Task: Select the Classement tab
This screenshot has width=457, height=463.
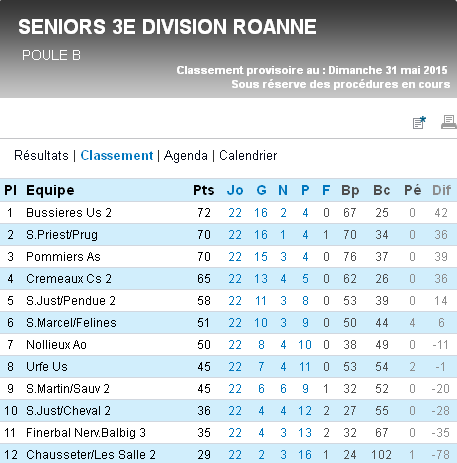Action: 117,156
